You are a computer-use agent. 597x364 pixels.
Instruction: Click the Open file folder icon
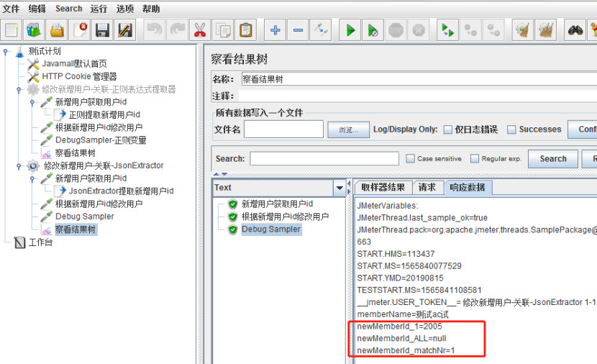57,29
